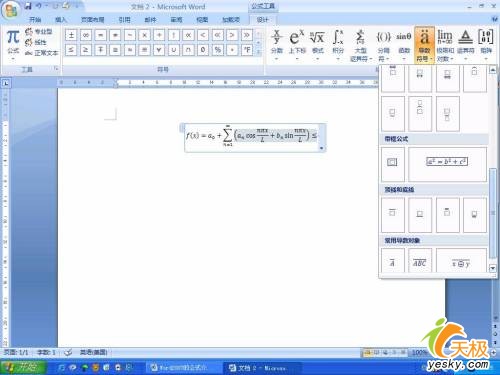Click the round Office button
The height and width of the screenshot is (375, 500).
(11, 10)
